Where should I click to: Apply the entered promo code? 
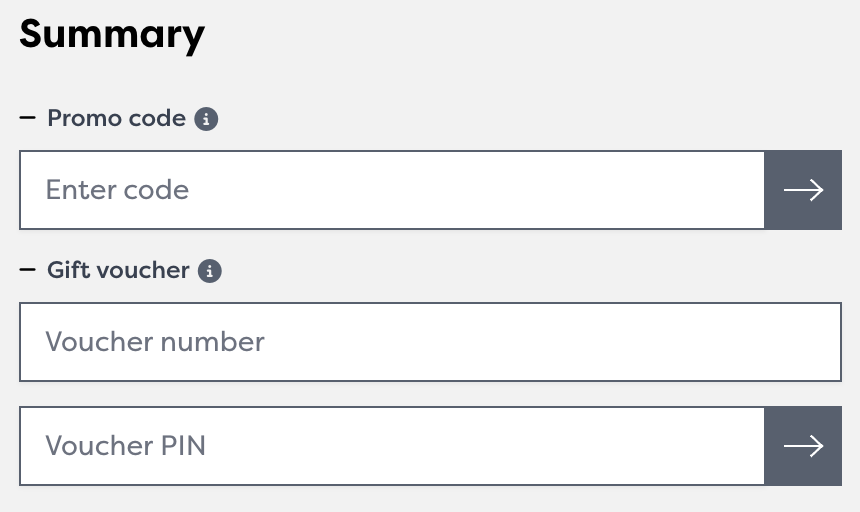pos(803,190)
